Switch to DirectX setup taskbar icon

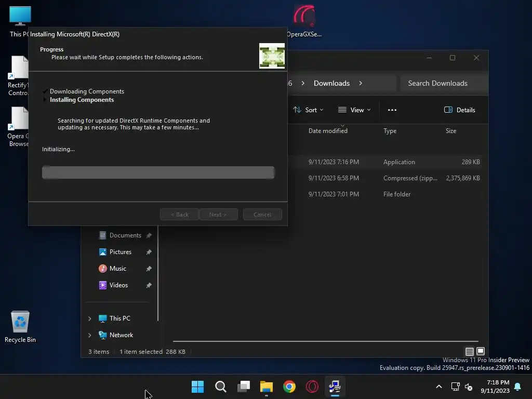pos(335,387)
